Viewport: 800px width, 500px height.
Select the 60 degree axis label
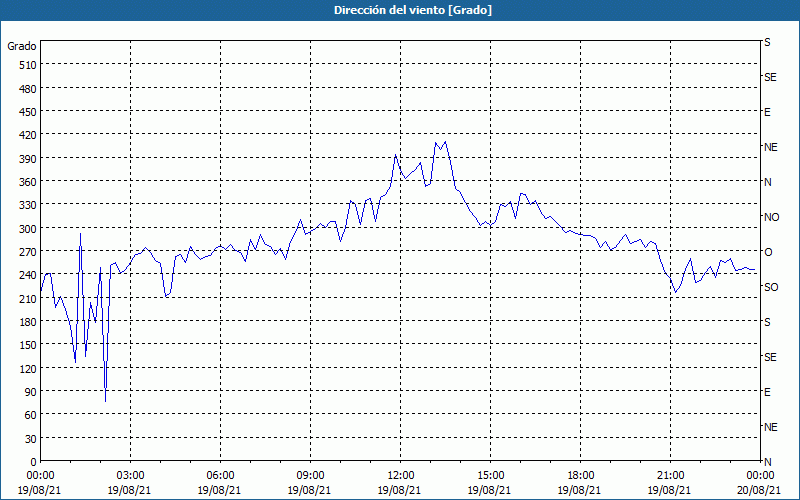pyautogui.click(x=31, y=415)
